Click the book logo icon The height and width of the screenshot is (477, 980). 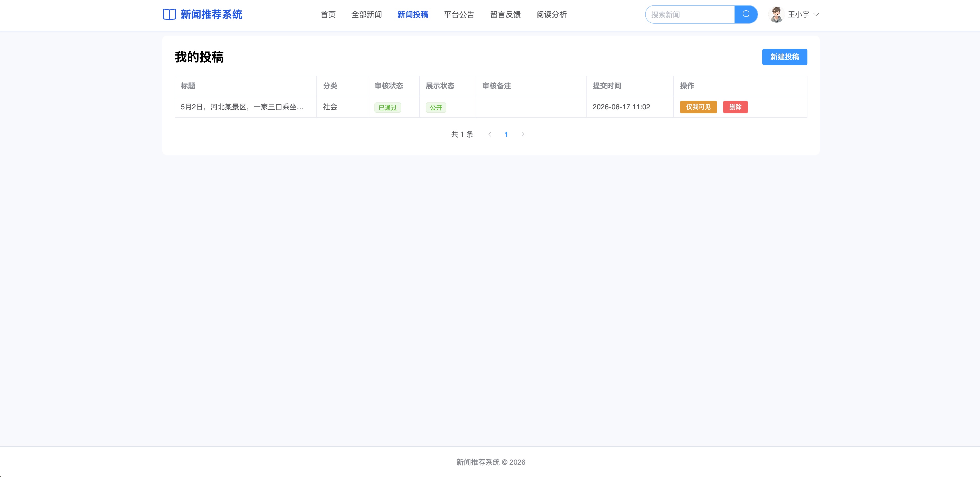coord(169,14)
